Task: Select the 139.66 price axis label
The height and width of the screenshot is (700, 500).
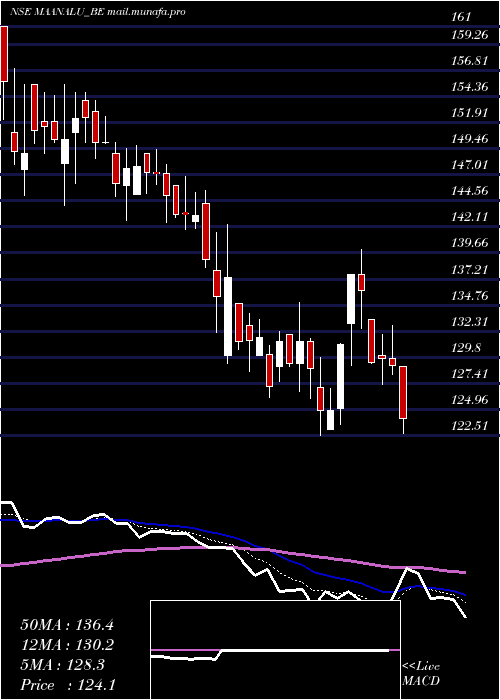Action: [470, 243]
